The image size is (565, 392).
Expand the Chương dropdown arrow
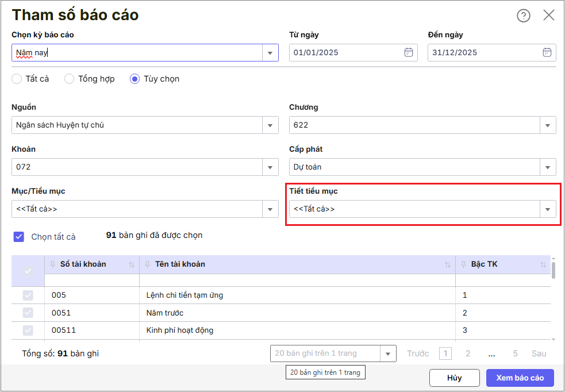(x=548, y=125)
